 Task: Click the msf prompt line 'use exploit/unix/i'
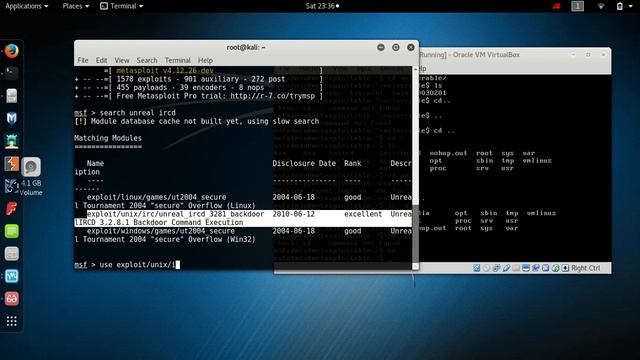tap(127, 265)
